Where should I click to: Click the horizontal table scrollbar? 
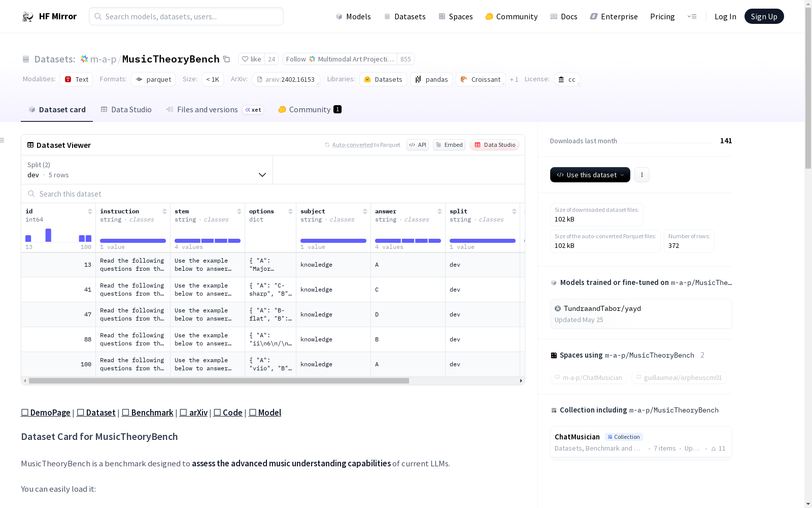pyautogui.click(x=219, y=380)
